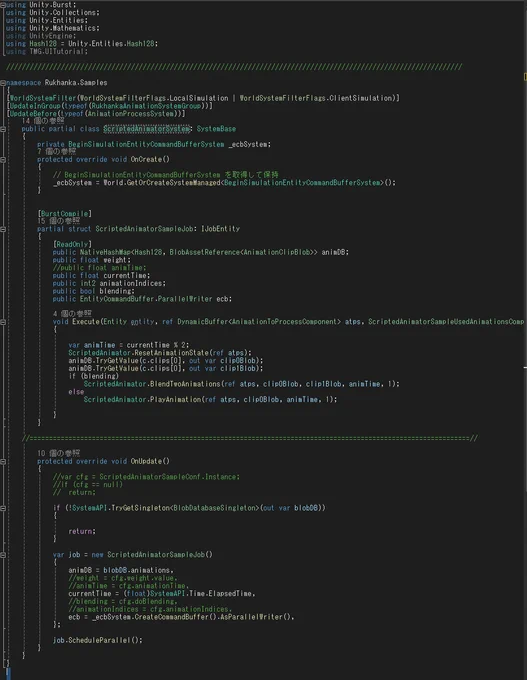
Task: Click AnimationToProcessComponent in Execute parameters
Action: (x=285, y=322)
